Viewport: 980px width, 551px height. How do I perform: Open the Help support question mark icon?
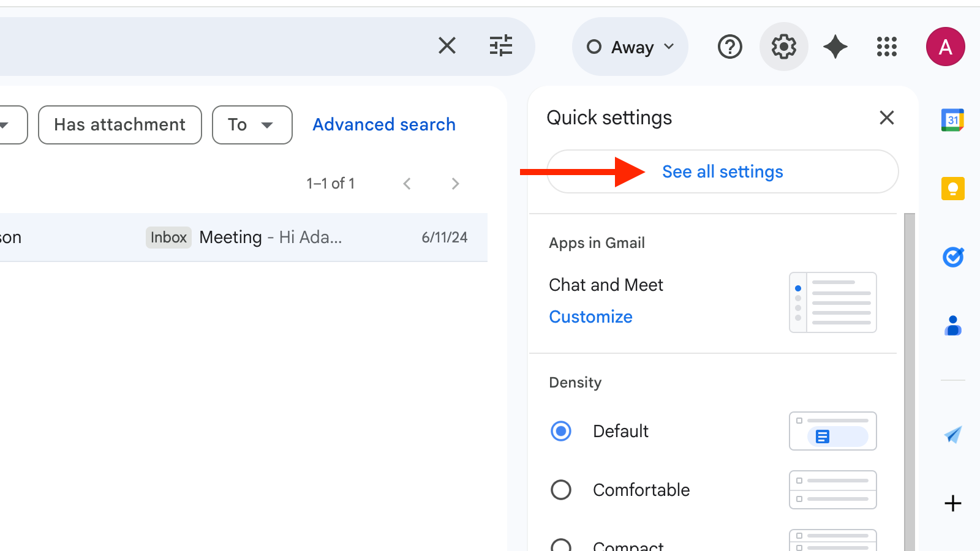pos(729,47)
